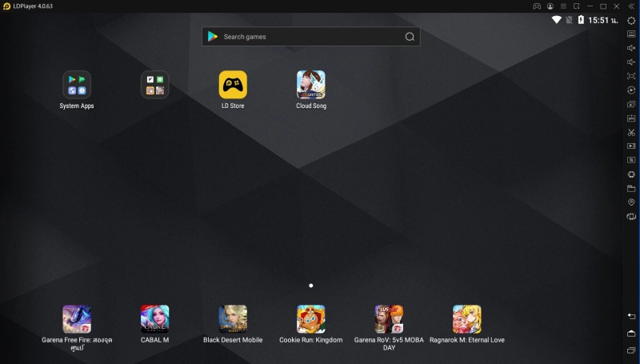This screenshot has height=364, width=640.
Task: Click the LDPlayer logo in title bar
Action: click(x=6, y=6)
